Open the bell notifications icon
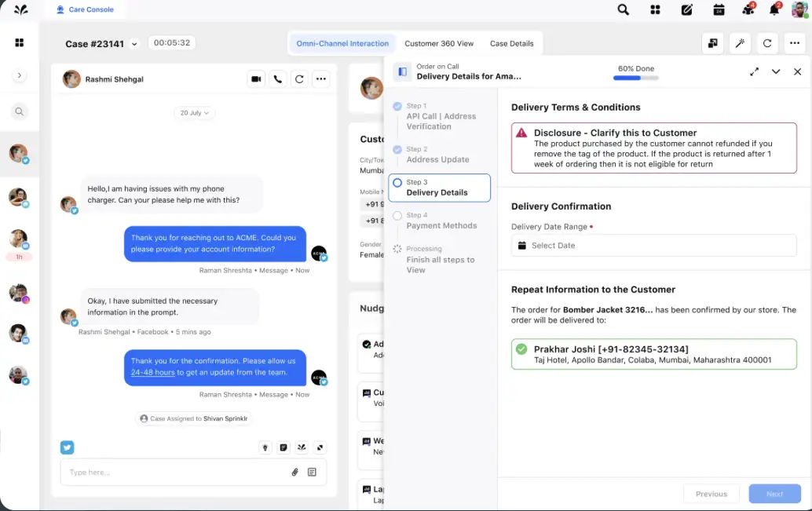This screenshot has height=511, width=812. pyautogui.click(x=774, y=9)
